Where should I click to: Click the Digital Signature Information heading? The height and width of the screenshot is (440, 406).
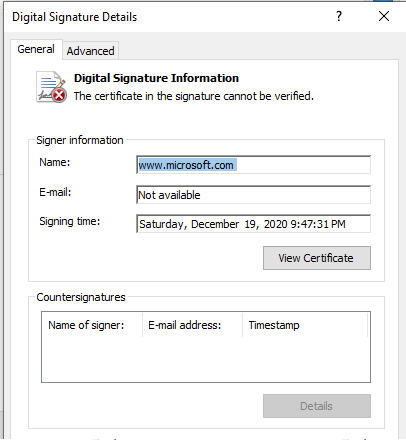pyautogui.click(x=156, y=78)
